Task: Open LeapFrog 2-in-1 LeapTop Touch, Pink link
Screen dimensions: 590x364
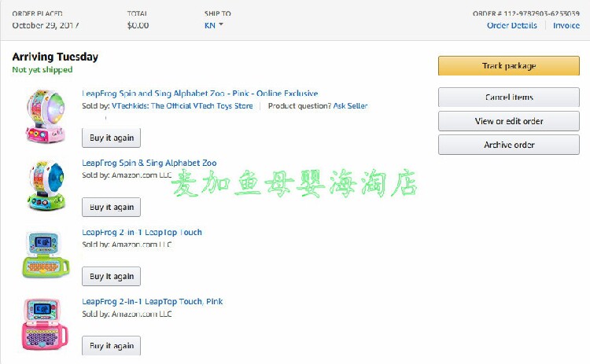Action: click(153, 301)
